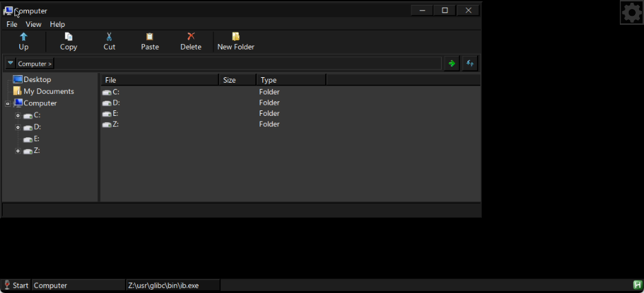Open the settings gear in top-right corner
Screen dimensions: 644x293
click(x=632, y=12)
